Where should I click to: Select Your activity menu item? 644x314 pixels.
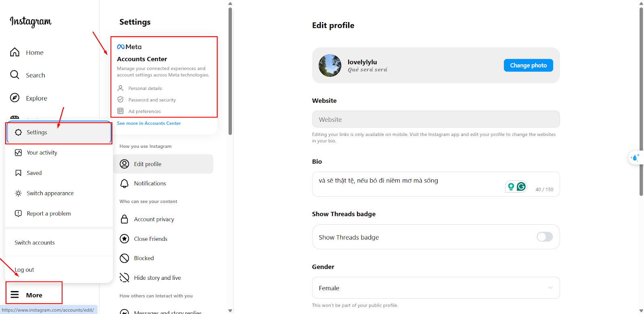(x=59, y=152)
